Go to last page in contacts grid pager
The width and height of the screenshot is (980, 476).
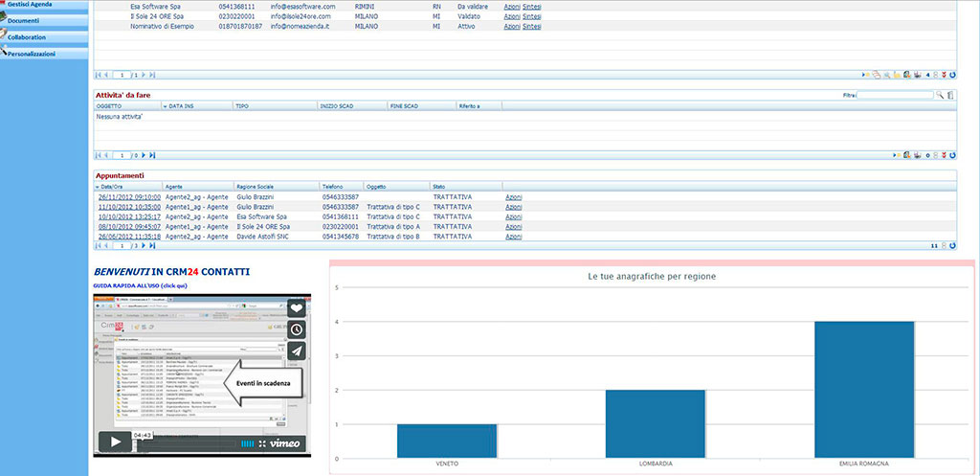click(152, 75)
